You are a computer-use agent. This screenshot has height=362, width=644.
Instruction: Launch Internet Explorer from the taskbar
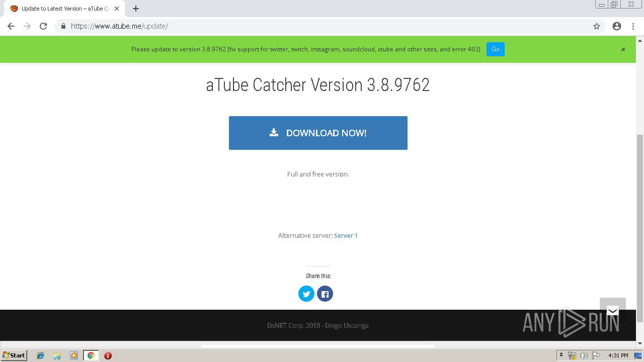click(x=40, y=355)
